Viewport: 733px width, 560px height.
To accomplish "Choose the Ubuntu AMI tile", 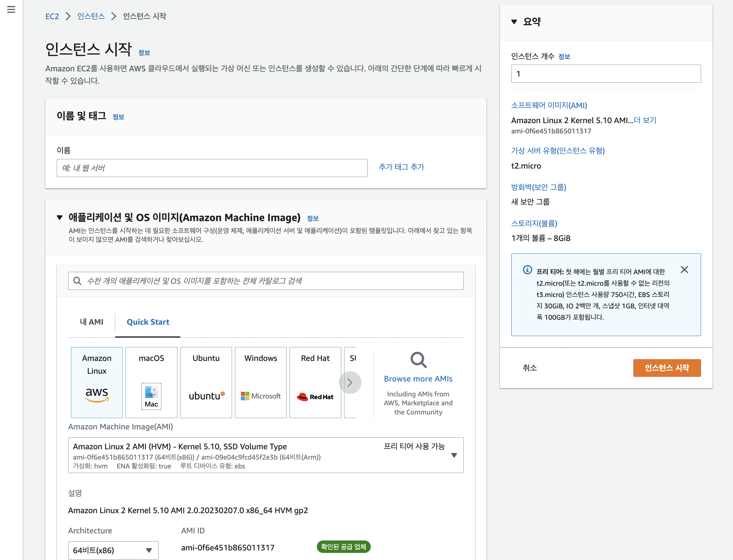I will coord(206,382).
